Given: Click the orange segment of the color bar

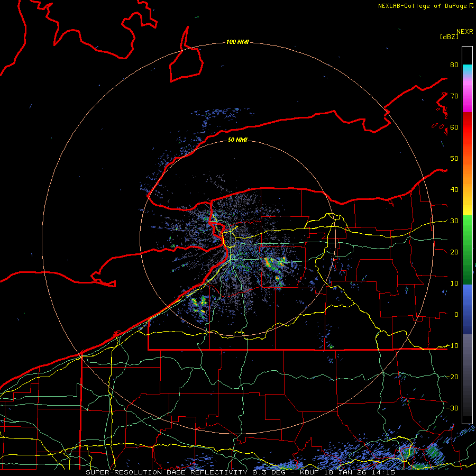Looking at the screenshot, I should pos(467,173).
